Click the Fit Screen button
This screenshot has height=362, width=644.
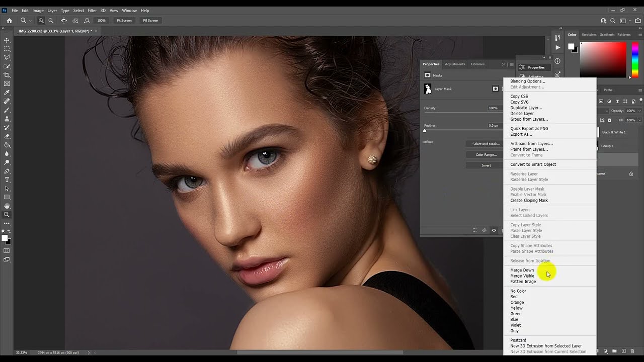pyautogui.click(x=124, y=21)
